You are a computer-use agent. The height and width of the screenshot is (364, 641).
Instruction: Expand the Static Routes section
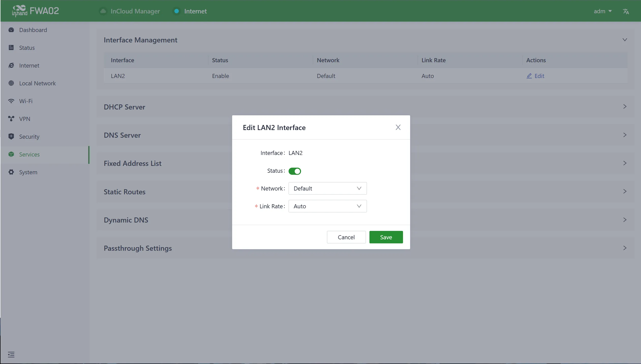pyautogui.click(x=625, y=192)
